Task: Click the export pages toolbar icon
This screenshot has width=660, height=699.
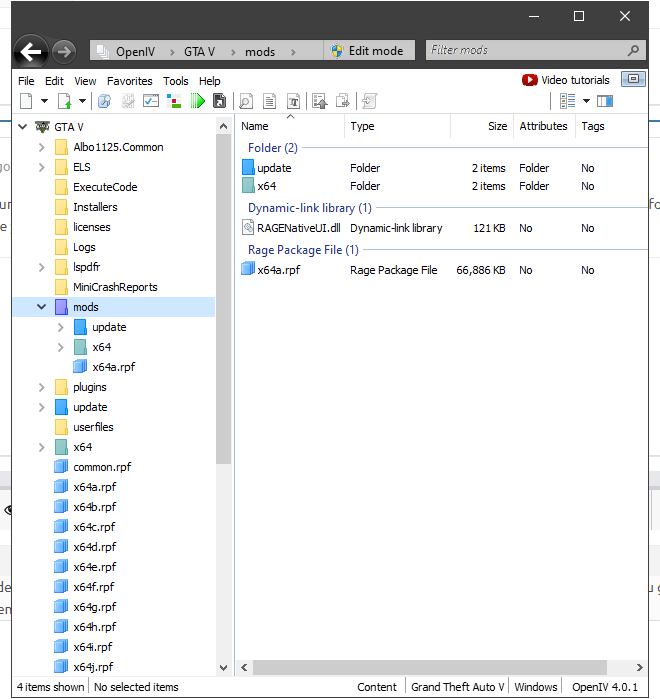Action: pos(343,101)
